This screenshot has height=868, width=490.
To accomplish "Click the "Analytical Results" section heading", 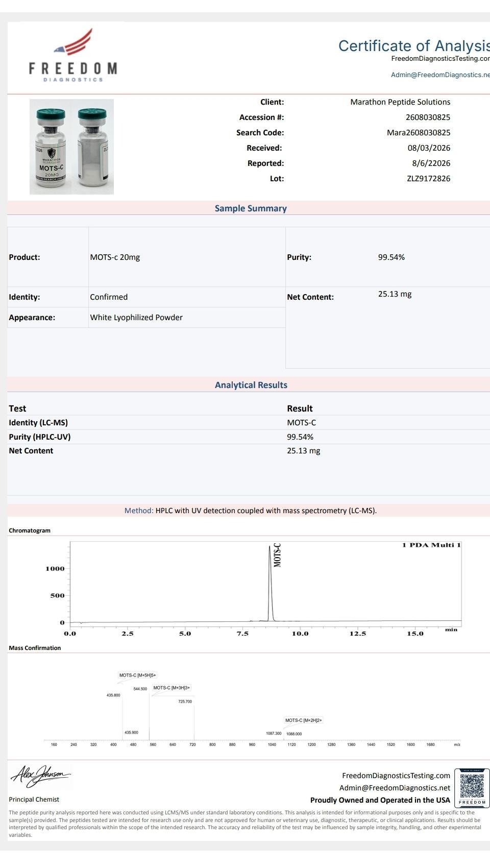I will [251, 385].
